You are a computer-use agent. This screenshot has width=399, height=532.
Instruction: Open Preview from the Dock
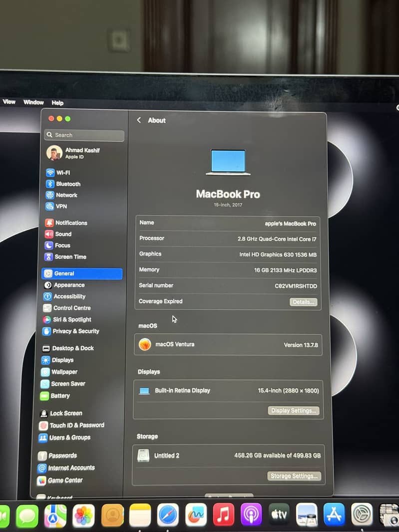click(x=307, y=515)
